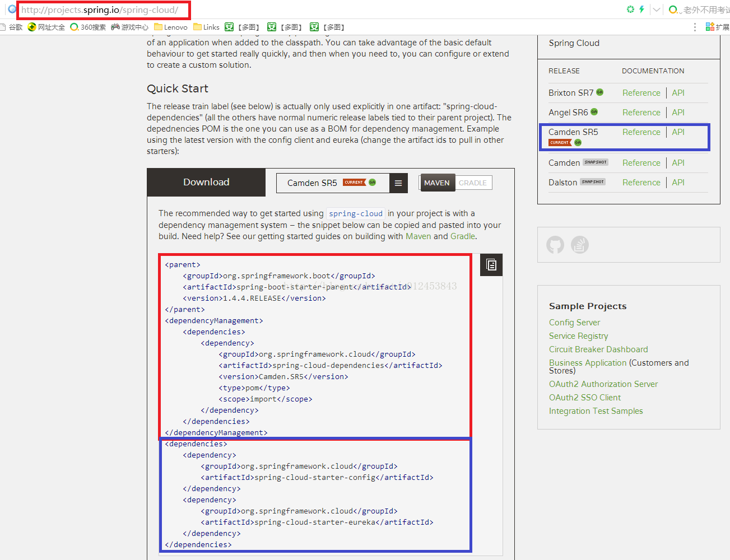Viewport: 730px width, 560px height.
Task: Open Angel SR6 Reference documentation
Action: tap(641, 113)
